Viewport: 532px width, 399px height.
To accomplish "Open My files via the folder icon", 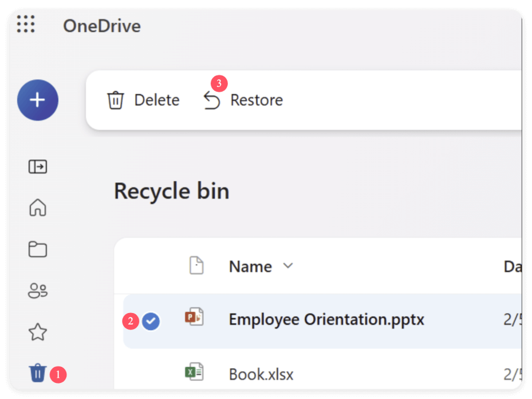I will [37, 249].
